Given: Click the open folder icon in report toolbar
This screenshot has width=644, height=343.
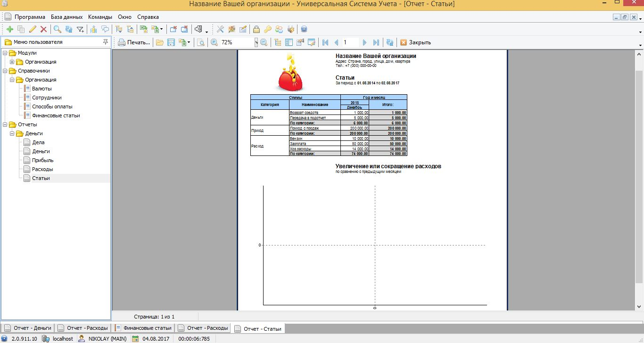Looking at the screenshot, I should pyautogui.click(x=160, y=42).
